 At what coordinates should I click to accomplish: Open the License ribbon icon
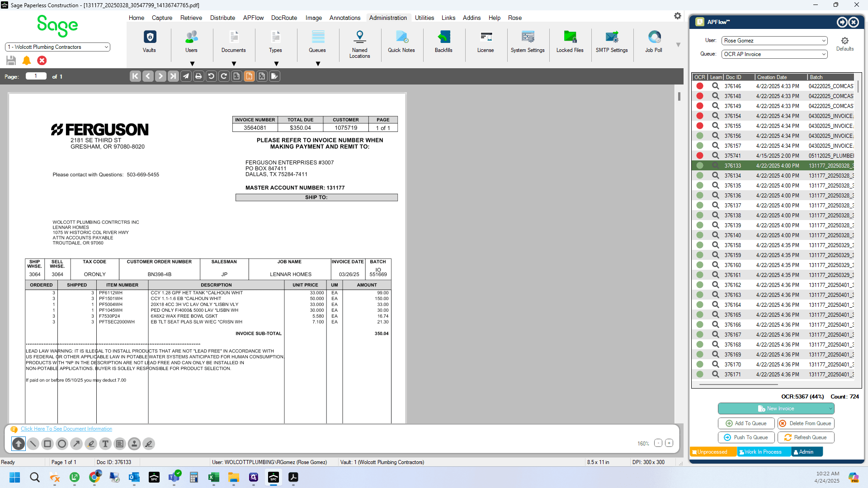click(486, 42)
